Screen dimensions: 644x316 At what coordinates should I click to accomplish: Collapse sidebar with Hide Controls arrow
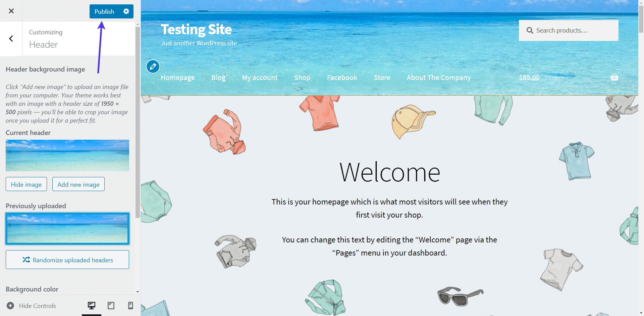point(10,306)
